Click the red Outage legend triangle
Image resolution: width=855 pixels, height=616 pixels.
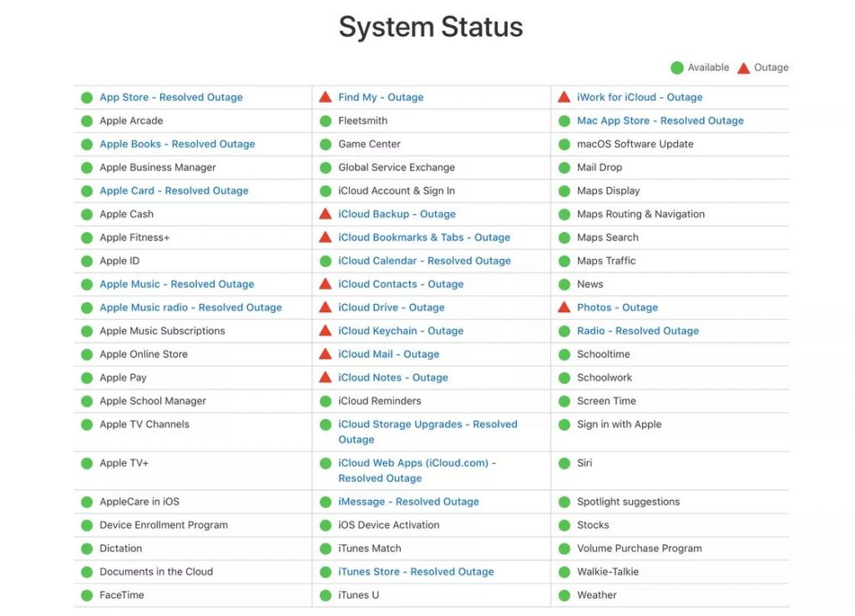coord(743,68)
